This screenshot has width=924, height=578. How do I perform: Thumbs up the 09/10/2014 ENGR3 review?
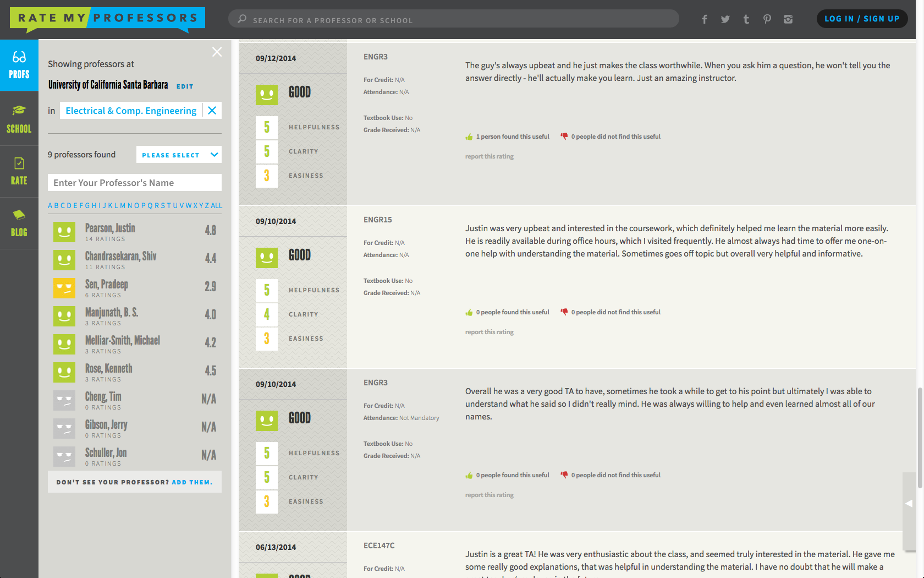pos(469,475)
